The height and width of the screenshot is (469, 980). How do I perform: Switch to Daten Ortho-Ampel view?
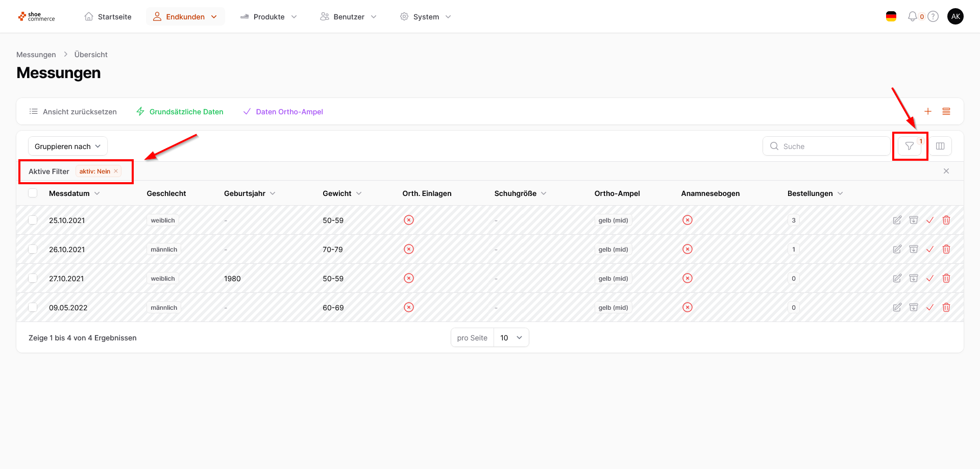tap(283, 112)
